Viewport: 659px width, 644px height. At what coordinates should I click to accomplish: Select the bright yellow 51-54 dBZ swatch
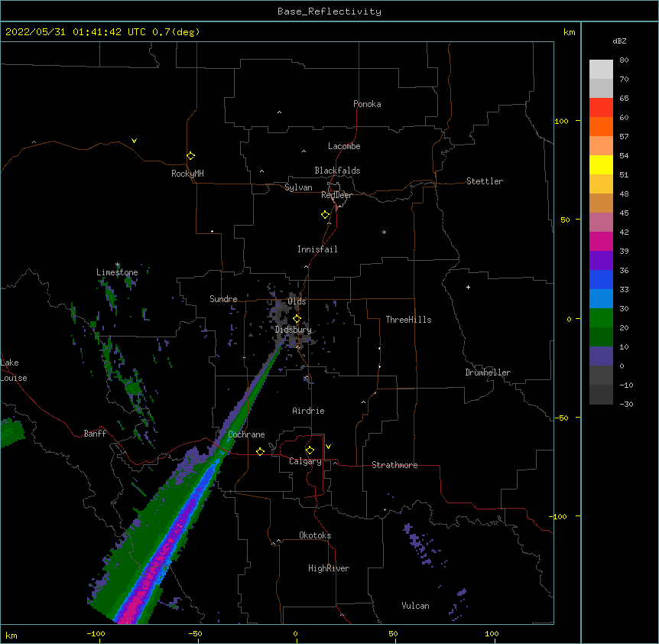coord(601,164)
